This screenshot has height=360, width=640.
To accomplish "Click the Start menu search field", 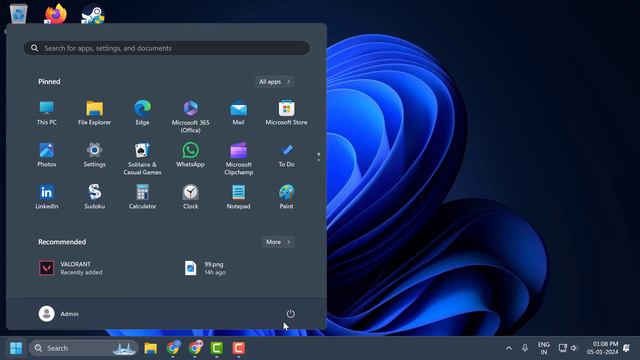I will pos(166,48).
